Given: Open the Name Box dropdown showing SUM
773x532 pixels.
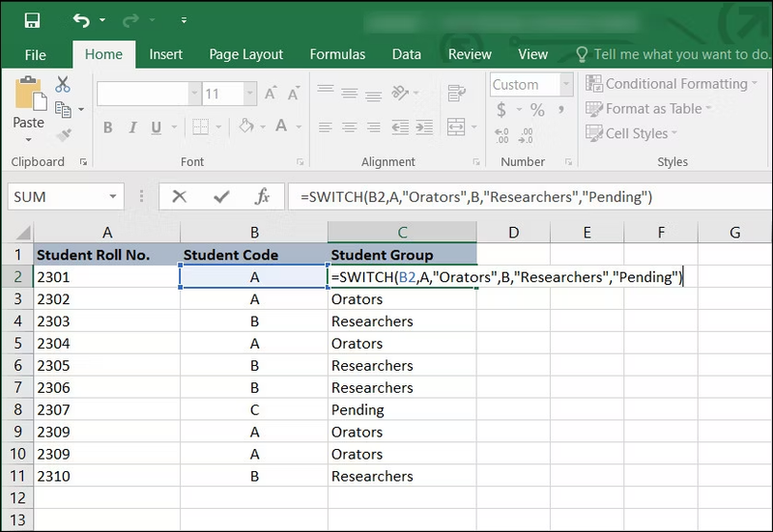Looking at the screenshot, I should point(113,197).
